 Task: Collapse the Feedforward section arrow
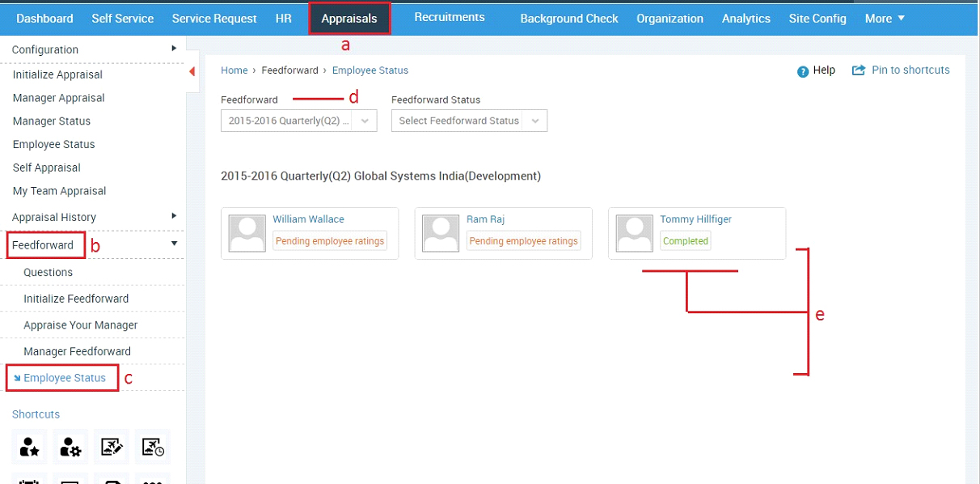point(174,244)
